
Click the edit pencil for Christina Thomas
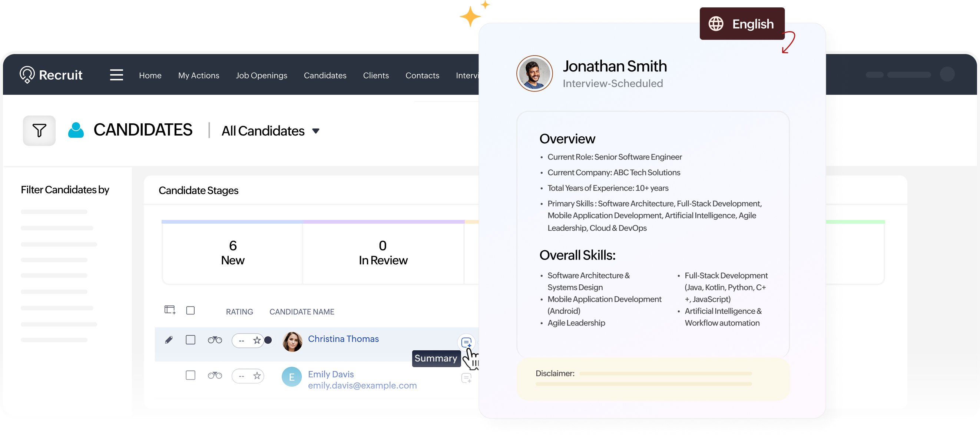[169, 340]
